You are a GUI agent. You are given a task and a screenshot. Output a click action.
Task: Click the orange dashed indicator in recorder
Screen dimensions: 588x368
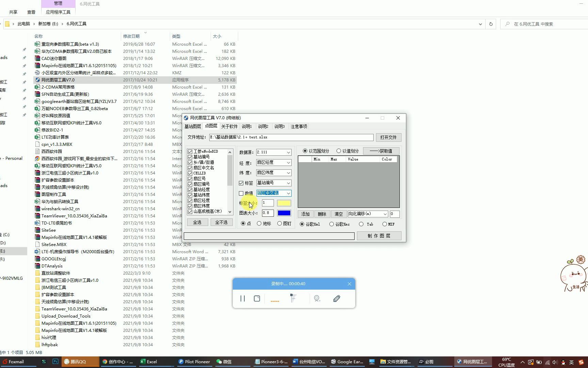point(275,301)
